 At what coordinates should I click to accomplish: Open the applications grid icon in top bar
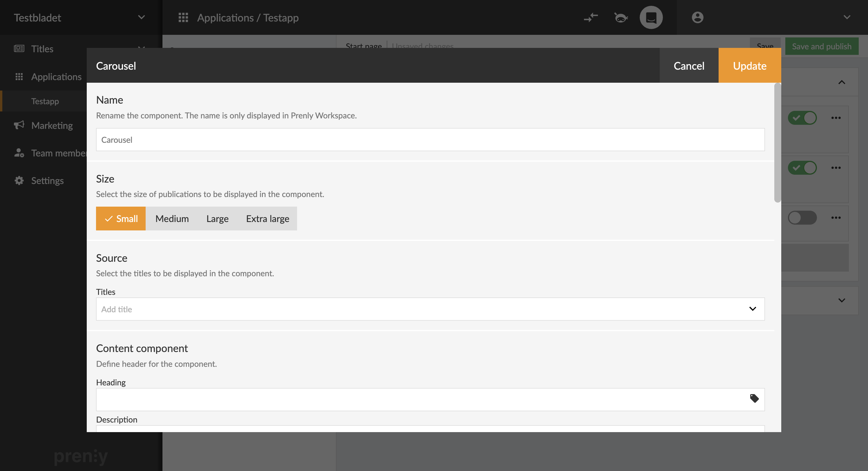coord(183,17)
